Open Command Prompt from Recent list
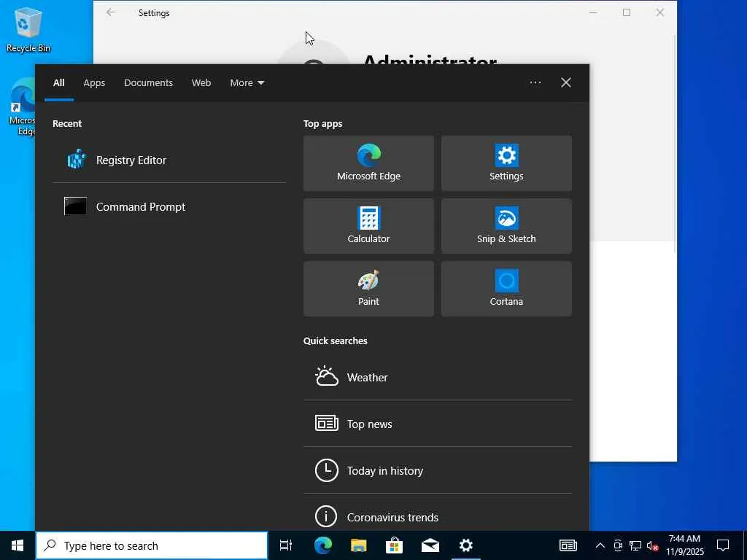This screenshot has width=747, height=560. pyautogui.click(x=169, y=206)
